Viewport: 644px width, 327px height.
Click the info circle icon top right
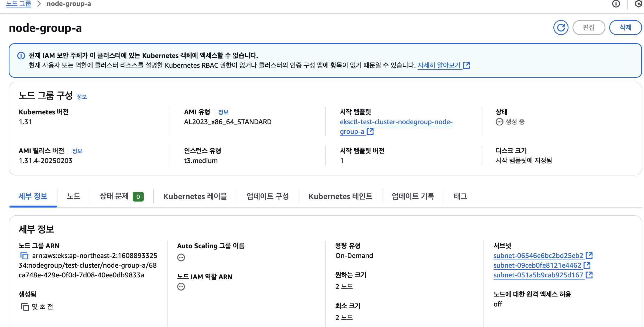click(616, 4)
